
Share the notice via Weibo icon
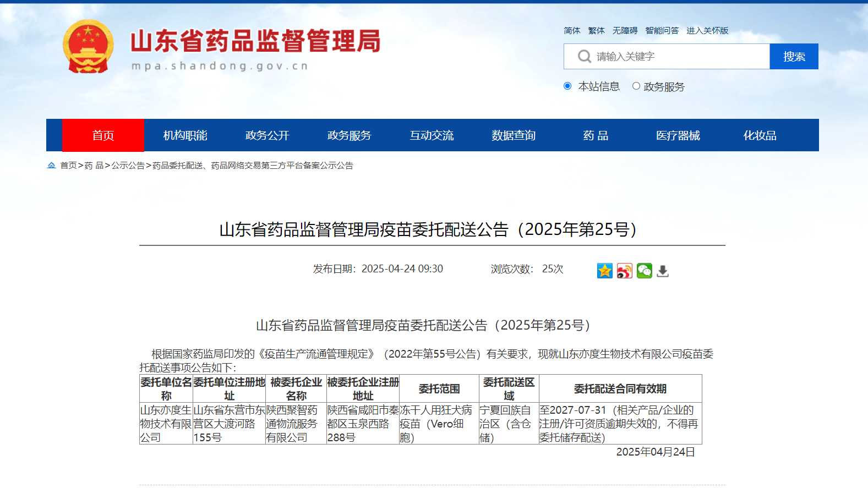click(x=625, y=271)
